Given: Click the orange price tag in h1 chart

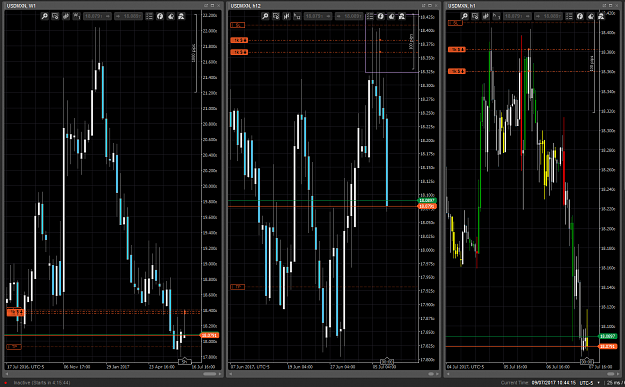Looking at the screenshot, I should tap(607, 346).
